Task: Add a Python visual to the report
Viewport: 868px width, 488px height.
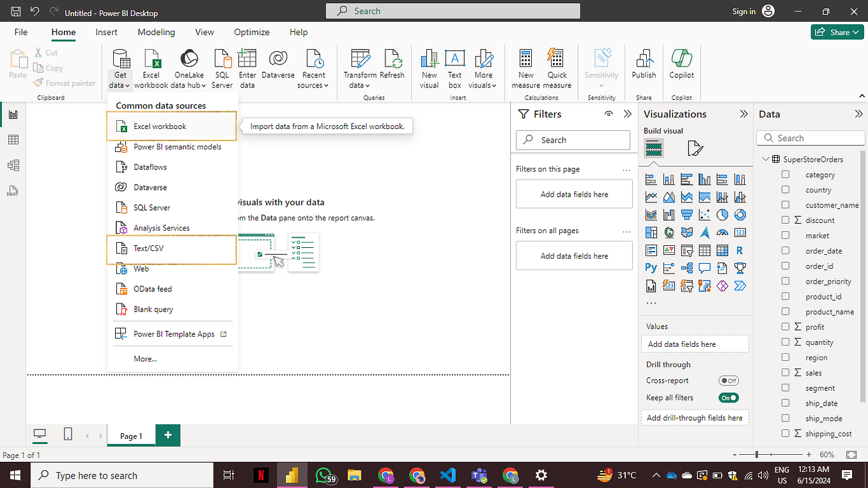Action: tap(651, 267)
